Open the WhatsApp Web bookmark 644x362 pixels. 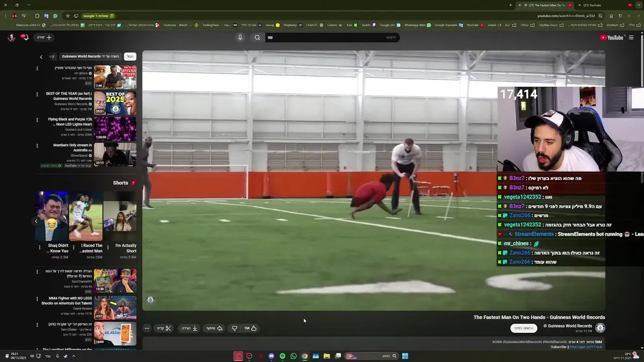coord(417,25)
